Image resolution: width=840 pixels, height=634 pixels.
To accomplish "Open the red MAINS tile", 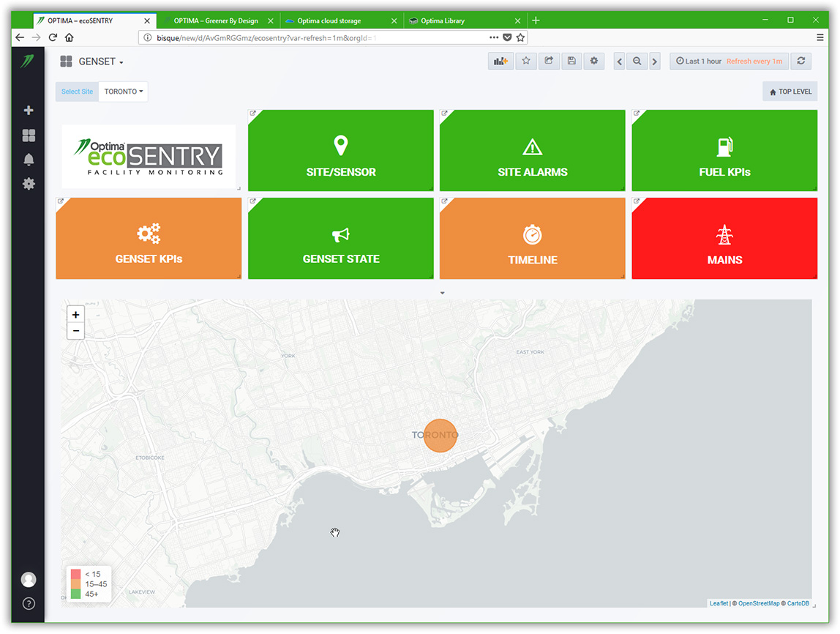I will click(724, 239).
